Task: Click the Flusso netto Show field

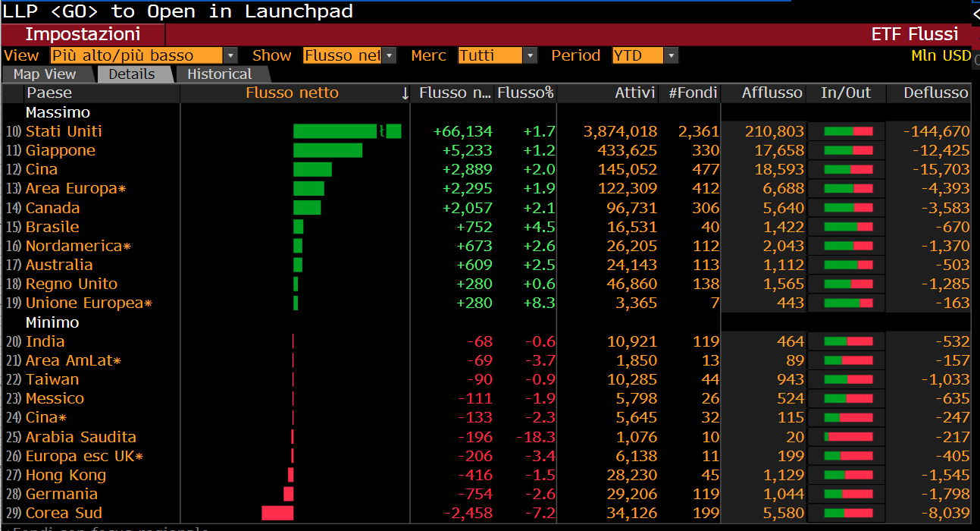Action: (x=343, y=55)
